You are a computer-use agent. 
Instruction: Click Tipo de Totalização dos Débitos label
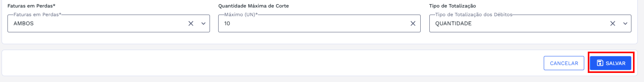[474, 15]
